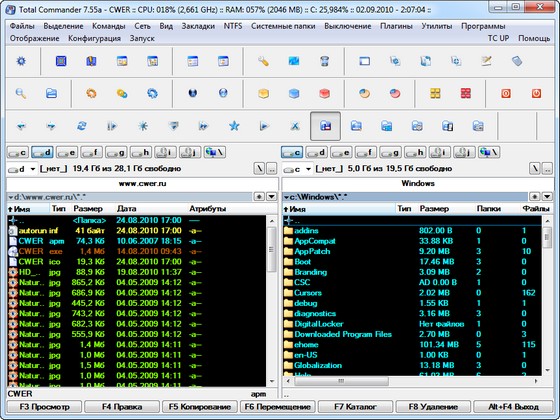The height and width of the screenshot is (420, 560).
Task: Click the blue gear icon in top toolbar
Action: pos(21,61)
